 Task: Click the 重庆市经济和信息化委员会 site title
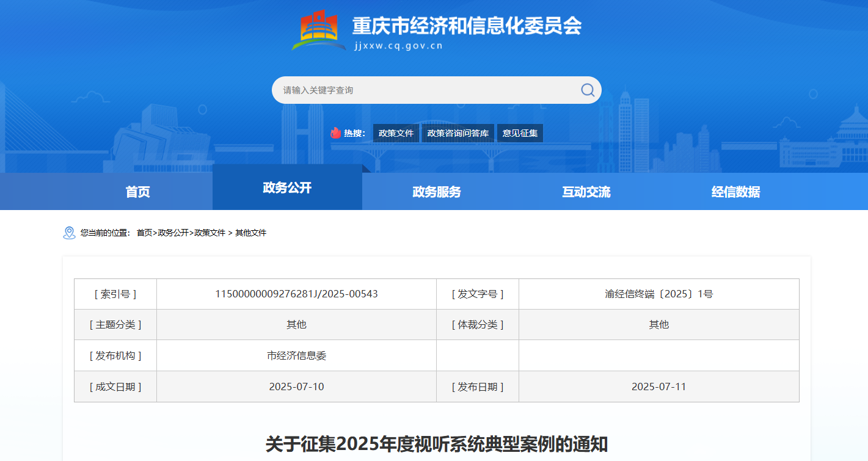tap(467, 26)
